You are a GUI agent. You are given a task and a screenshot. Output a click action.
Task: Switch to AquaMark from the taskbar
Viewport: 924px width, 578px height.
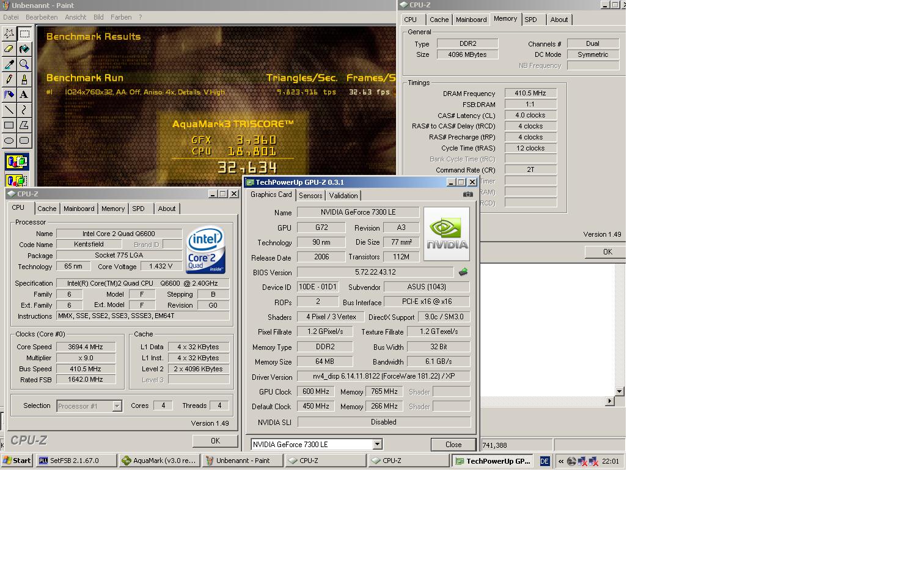pos(159,461)
